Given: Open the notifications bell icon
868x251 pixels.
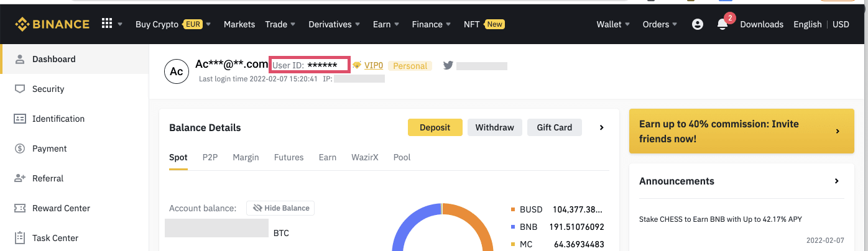Looking at the screenshot, I should 722,24.
